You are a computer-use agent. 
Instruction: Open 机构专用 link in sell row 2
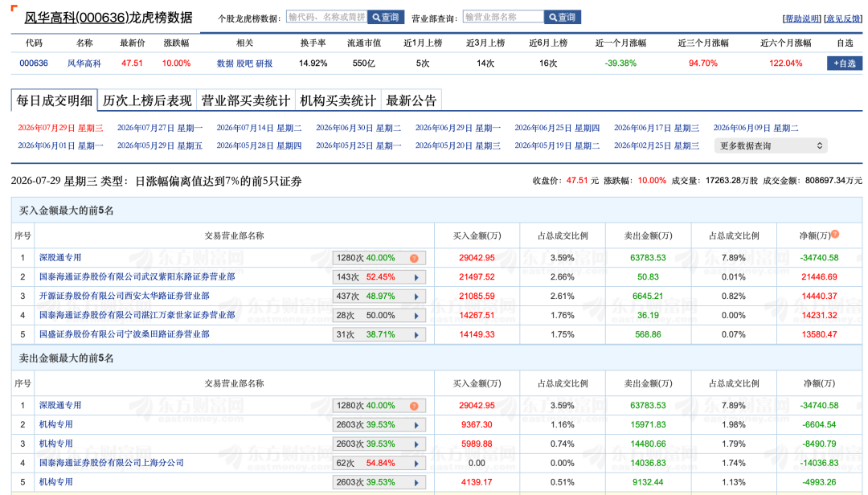click(x=56, y=424)
